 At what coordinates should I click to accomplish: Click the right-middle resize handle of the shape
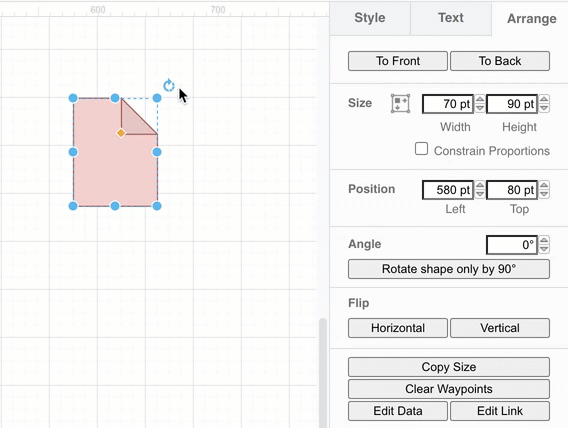[157, 152]
